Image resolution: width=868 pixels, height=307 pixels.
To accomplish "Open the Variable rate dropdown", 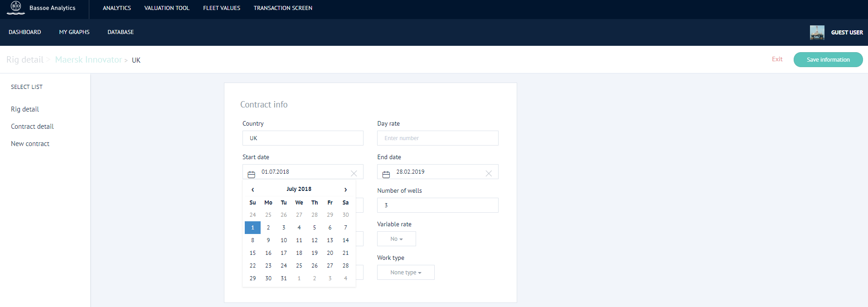I will (396, 239).
